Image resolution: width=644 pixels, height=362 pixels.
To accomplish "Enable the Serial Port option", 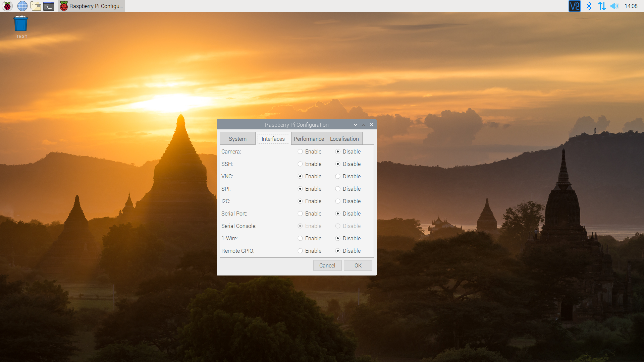I will point(300,214).
